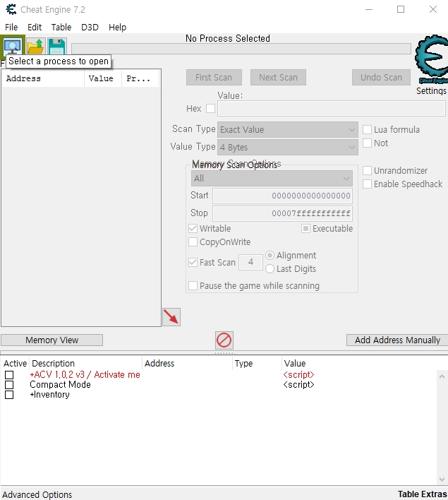Click the Settings label under the logo
Viewport: 448px width, 500px height.
coord(432,91)
